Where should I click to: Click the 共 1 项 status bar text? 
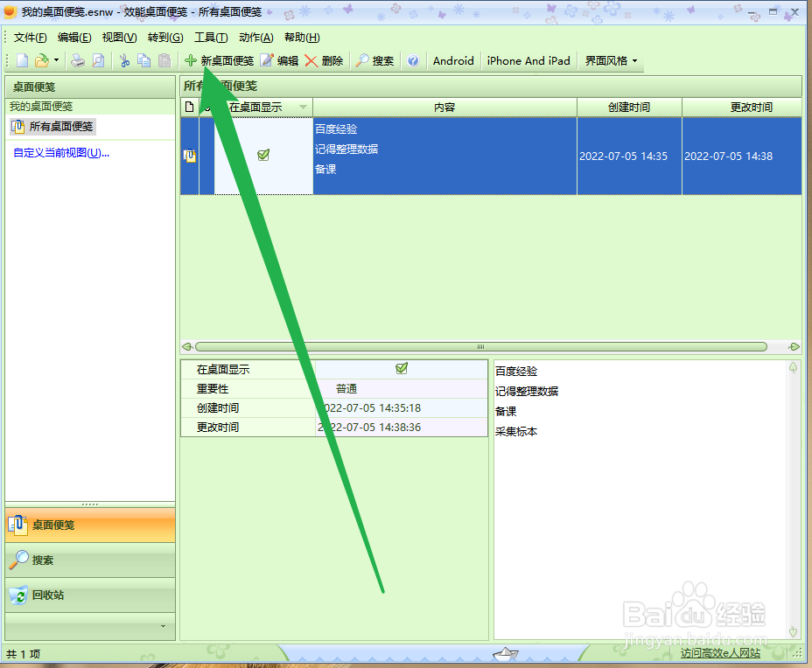coord(24,654)
